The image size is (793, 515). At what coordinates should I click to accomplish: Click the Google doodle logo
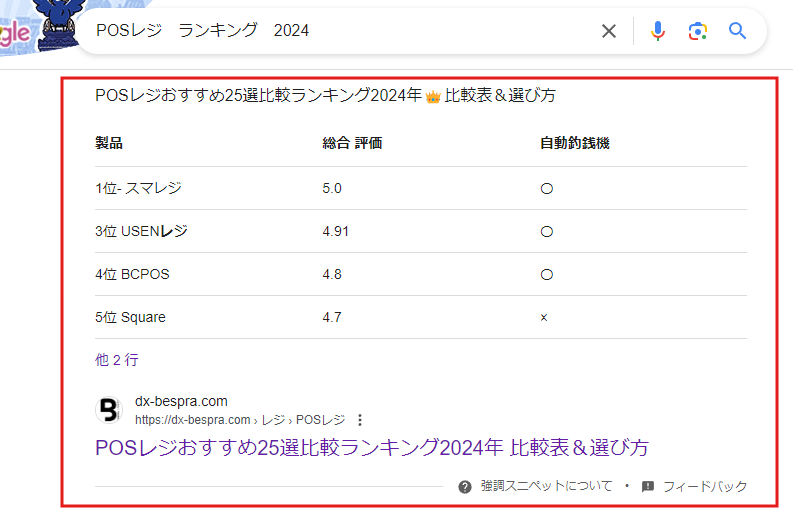(30, 30)
